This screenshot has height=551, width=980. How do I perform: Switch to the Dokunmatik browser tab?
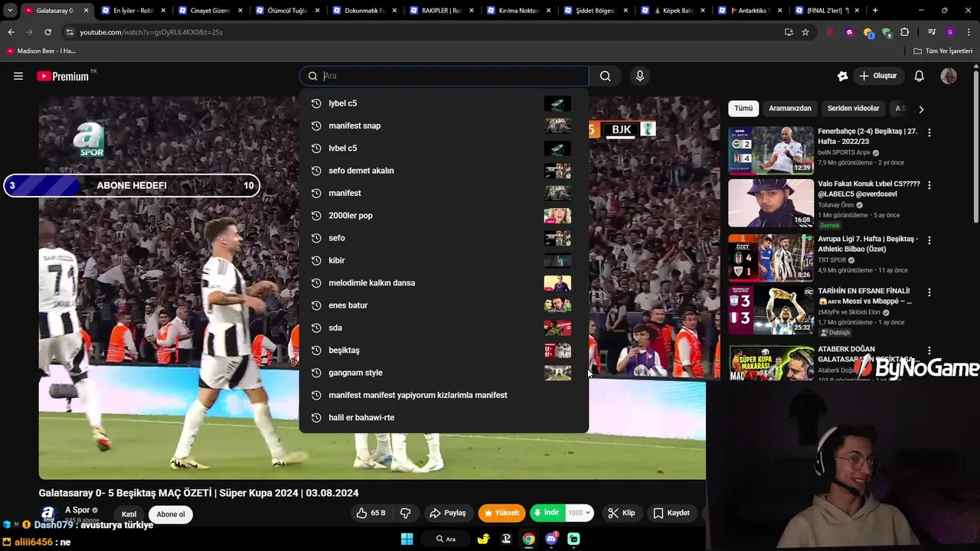[x=364, y=11]
